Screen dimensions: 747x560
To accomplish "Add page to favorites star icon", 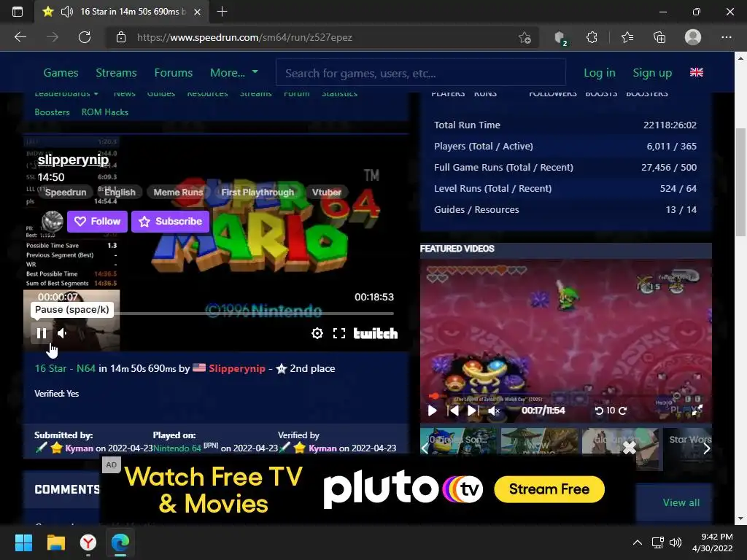I will [x=525, y=37].
